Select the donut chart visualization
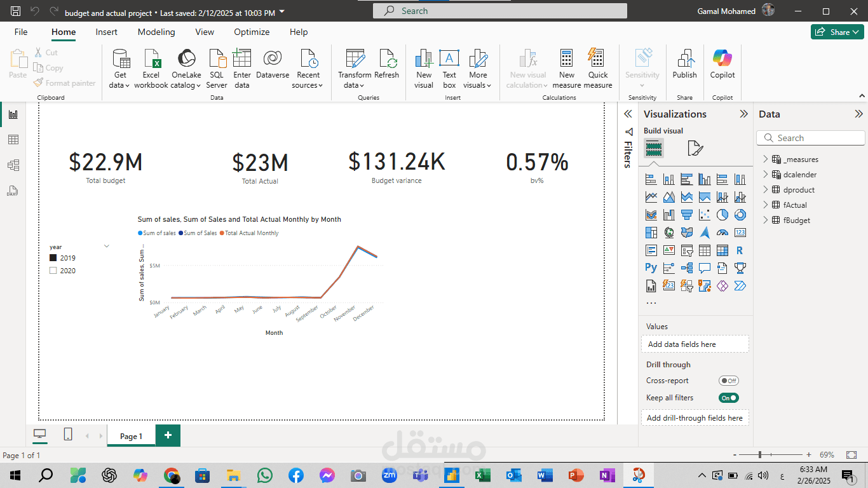This screenshot has height=488, width=868. [740, 215]
